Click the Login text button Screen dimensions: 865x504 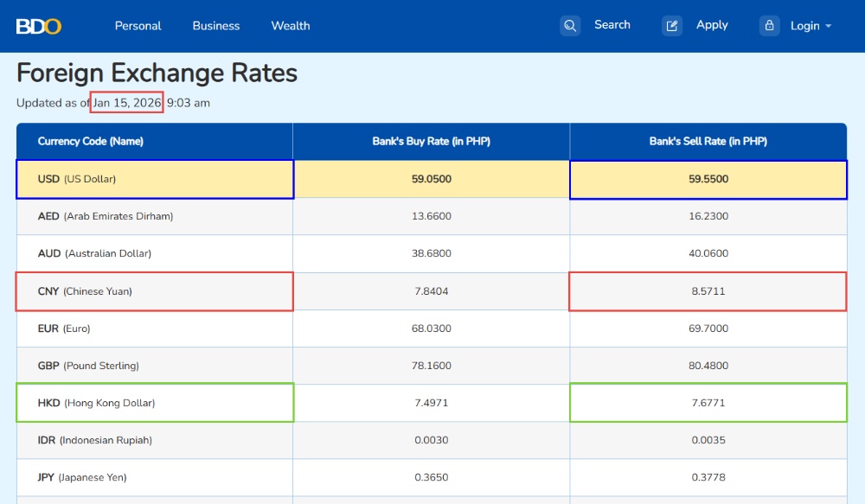point(804,26)
